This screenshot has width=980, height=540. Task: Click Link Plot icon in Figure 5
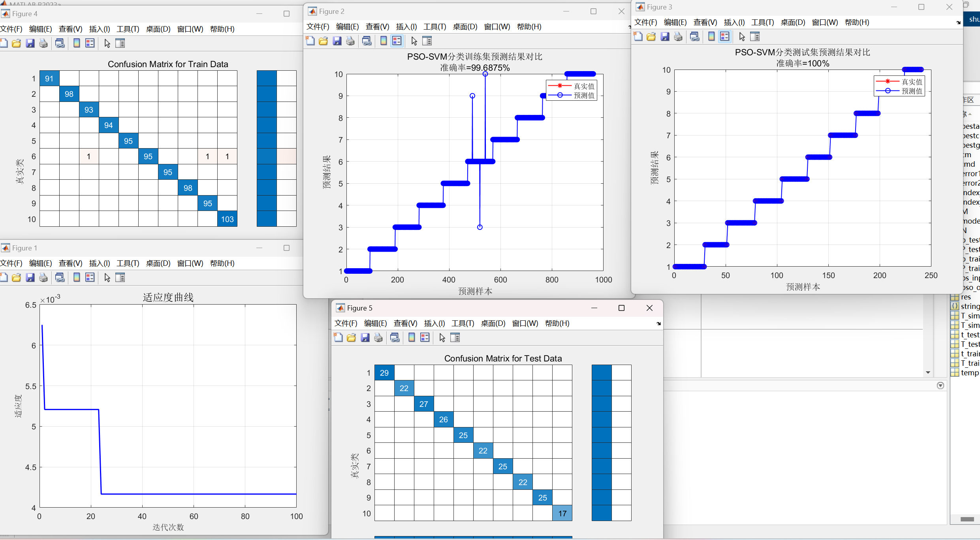tap(395, 338)
